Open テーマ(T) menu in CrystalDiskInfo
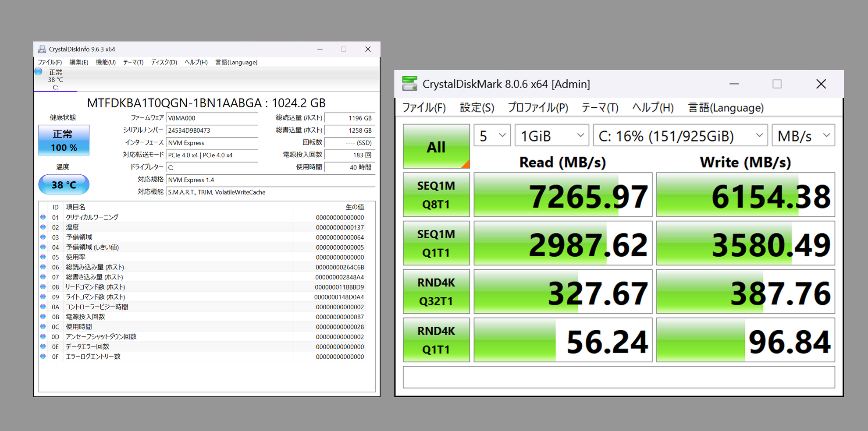The image size is (868, 431). click(133, 62)
